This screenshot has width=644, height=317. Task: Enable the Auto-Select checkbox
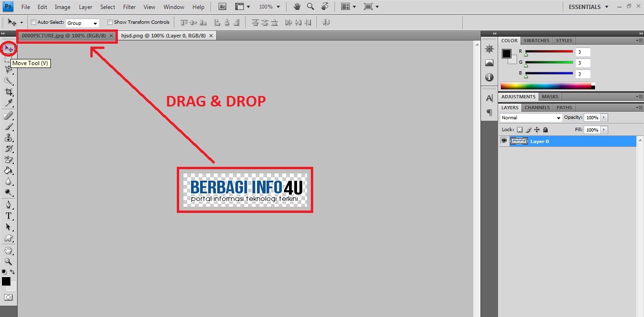point(33,22)
